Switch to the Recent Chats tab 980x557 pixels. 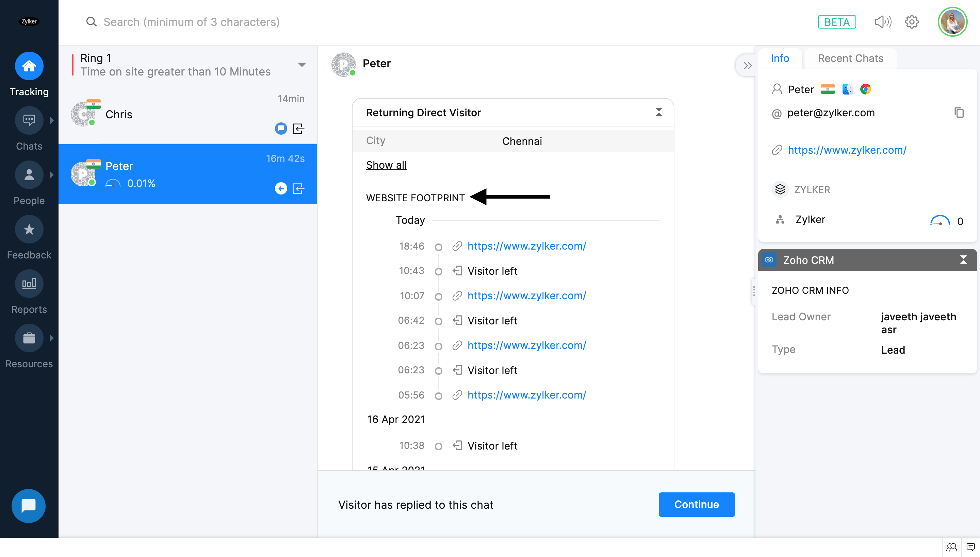coord(851,58)
